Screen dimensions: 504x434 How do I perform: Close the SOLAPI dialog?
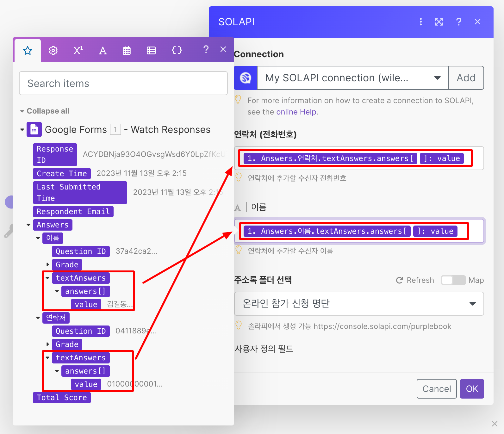478,22
